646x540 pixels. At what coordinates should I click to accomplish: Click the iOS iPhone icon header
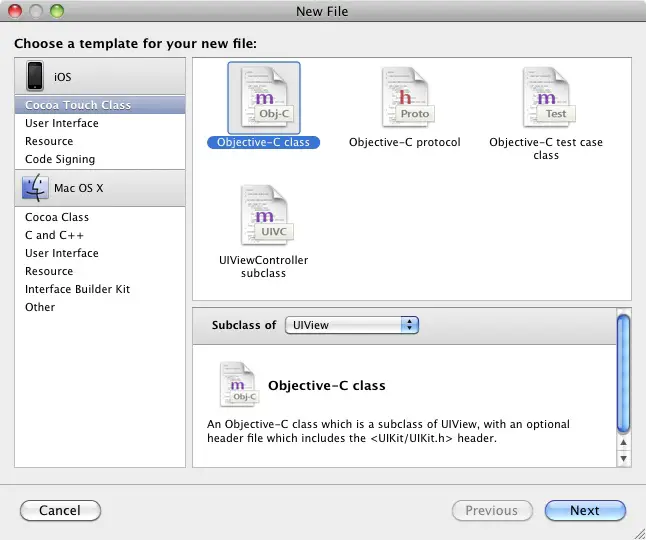[x=36, y=76]
